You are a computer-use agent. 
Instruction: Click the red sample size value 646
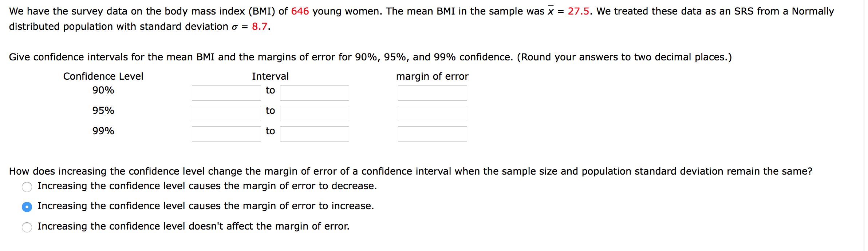[300, 11]
